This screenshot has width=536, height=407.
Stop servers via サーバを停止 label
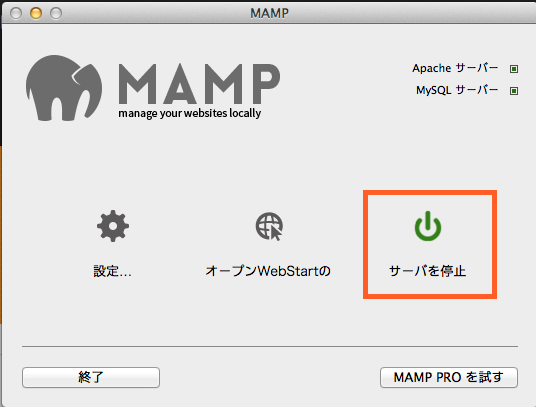click(x=428, y=271)
